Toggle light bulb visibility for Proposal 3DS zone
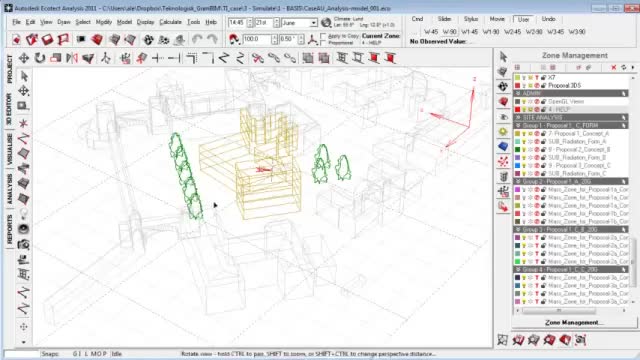Viewport: 640px width, 360px height. point(524,86)
